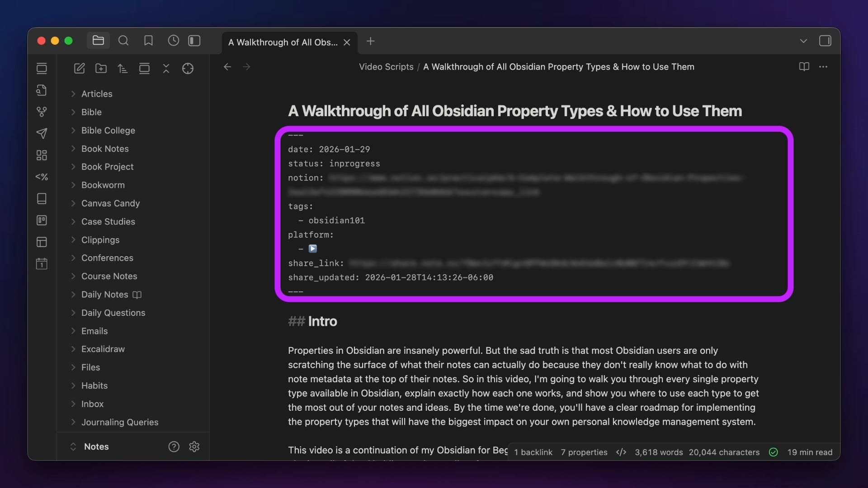
Task: Create a new folder in file explorer
Action: click(x=101, y=68)
